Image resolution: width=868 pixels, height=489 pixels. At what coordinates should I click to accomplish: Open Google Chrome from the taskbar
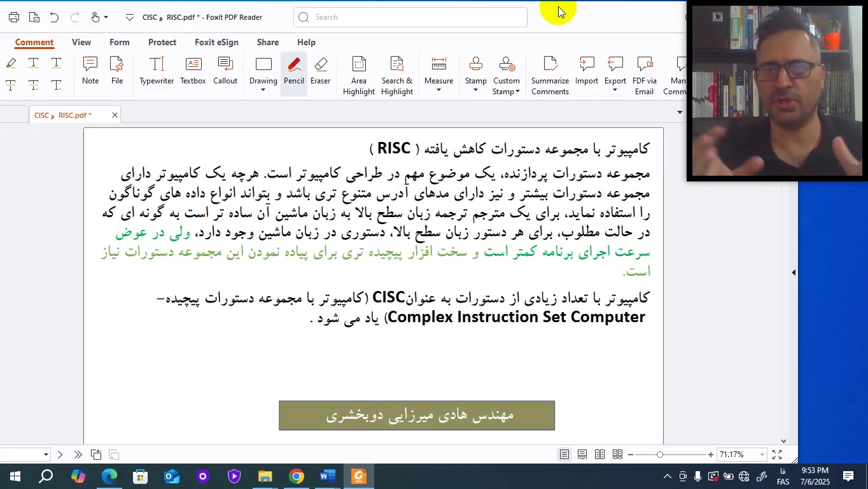tap(297, 476)
